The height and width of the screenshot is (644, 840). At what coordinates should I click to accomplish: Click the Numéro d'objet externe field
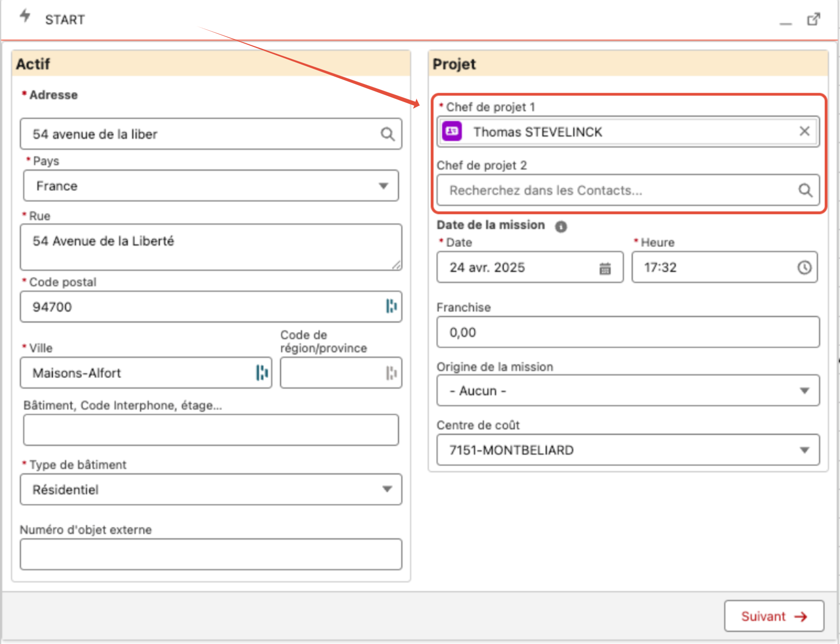(211, 554)
